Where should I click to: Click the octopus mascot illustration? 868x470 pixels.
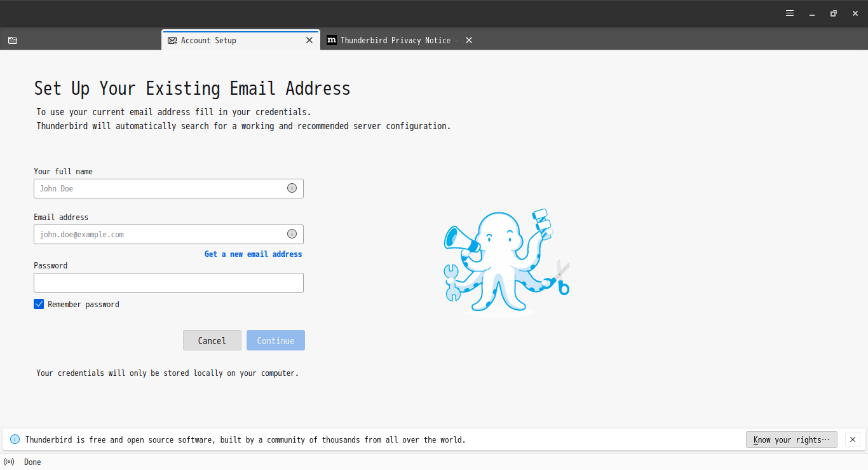tap(506, 263)
